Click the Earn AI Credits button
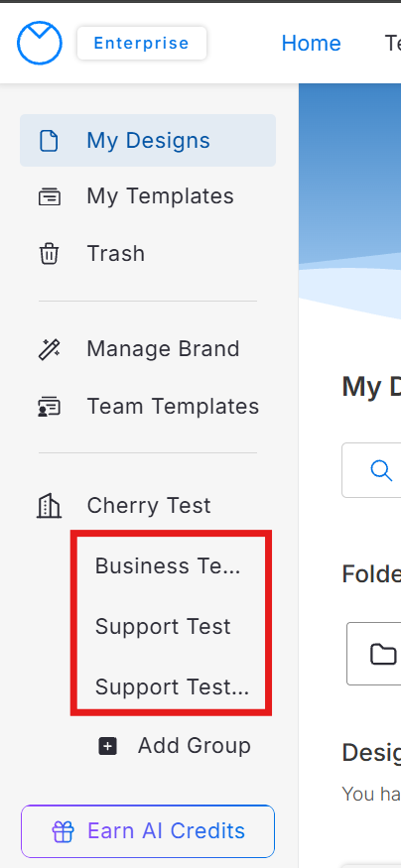This screenshot has width=401, height=868. point(148,831)
